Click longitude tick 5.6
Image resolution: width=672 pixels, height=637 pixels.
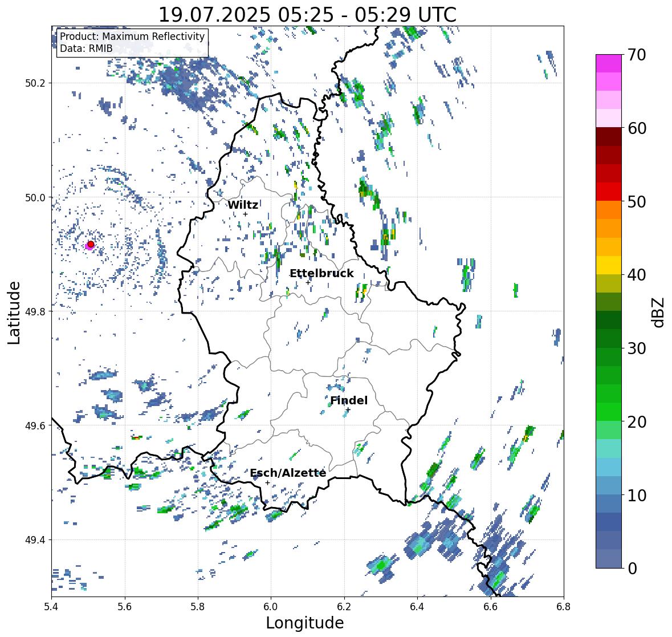(x=125, y=606)
